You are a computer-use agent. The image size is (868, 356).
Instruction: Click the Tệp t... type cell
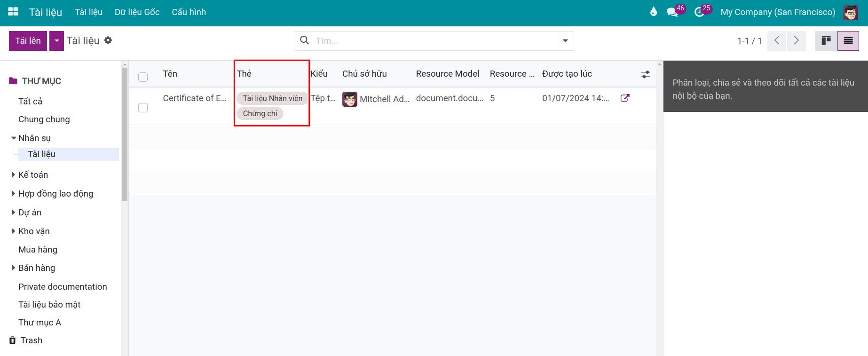click(x=323, y=98)
